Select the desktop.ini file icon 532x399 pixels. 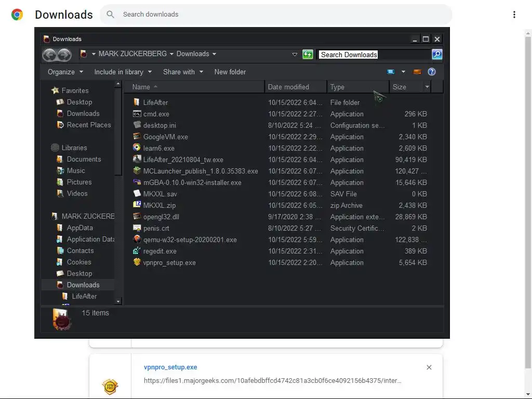137,125
